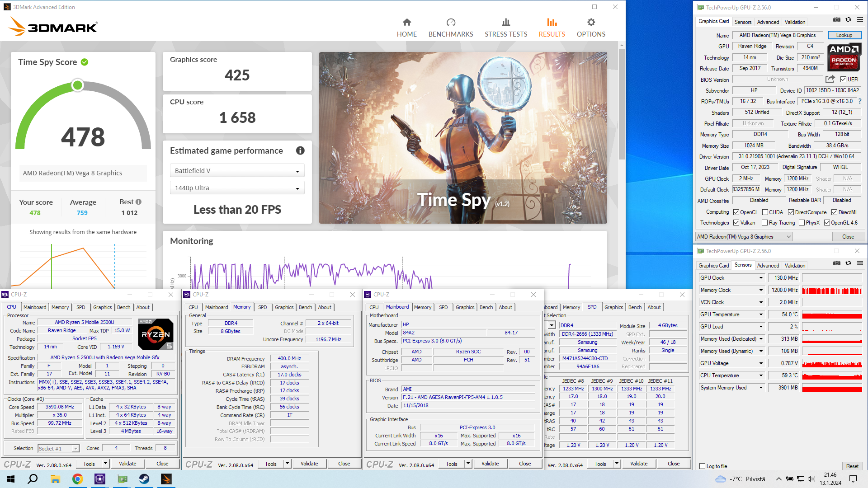Image resolution: width=868 pixels, height=488 pixels.
Task: Click the top GPU-Z screenshot camera icon
Action: click(x=837, y=19)
